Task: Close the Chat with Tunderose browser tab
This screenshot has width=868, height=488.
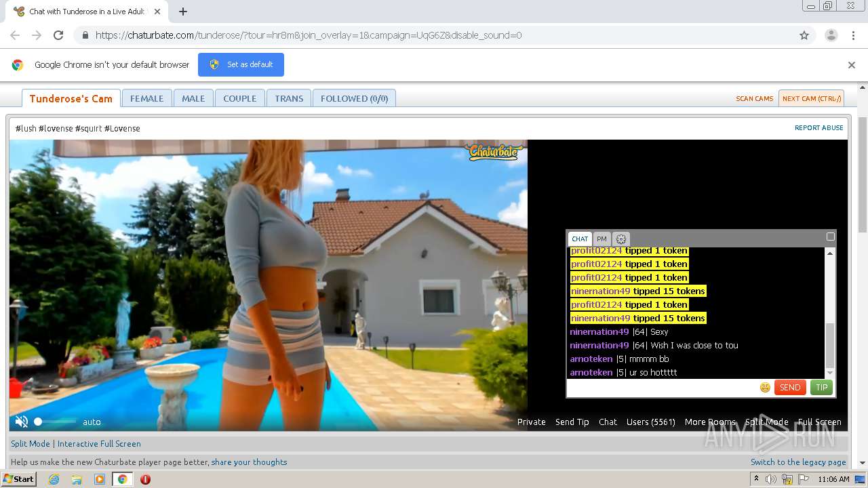Action: tap(158, 12)
